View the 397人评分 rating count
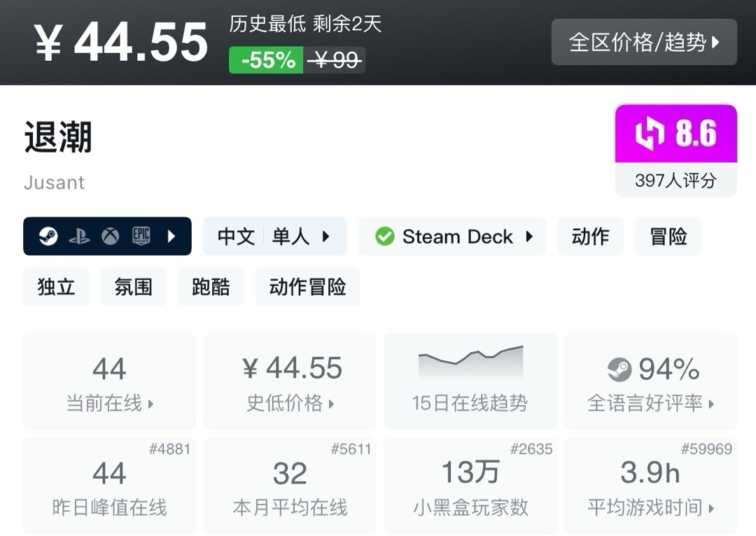The height and width of the screenshot is (536, 756). (675, 181)
